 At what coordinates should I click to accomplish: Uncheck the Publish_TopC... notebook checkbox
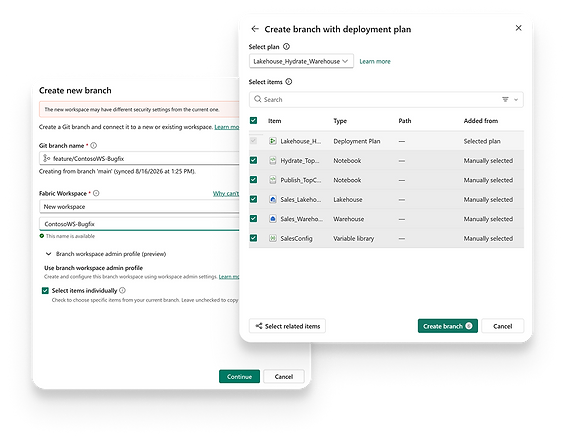pos(253,180)
